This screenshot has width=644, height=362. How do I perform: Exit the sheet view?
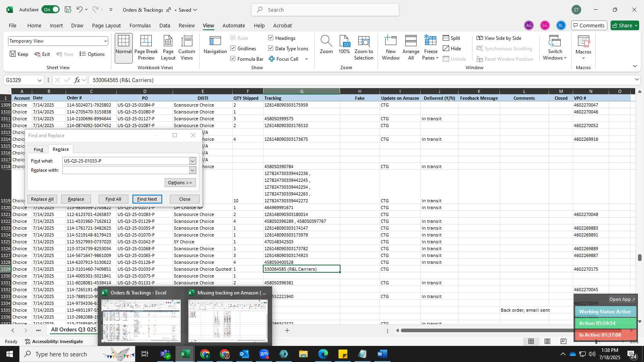click(x=42, y=54)
